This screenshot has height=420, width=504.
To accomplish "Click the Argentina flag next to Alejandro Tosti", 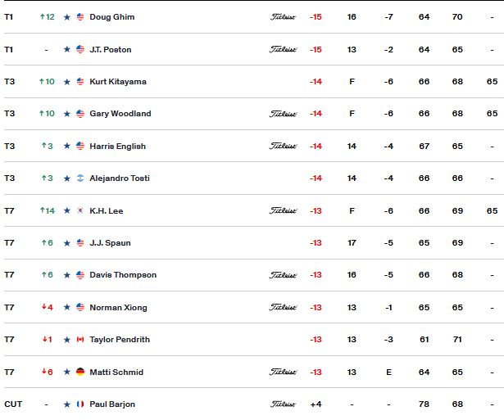I will pos(80,178).
